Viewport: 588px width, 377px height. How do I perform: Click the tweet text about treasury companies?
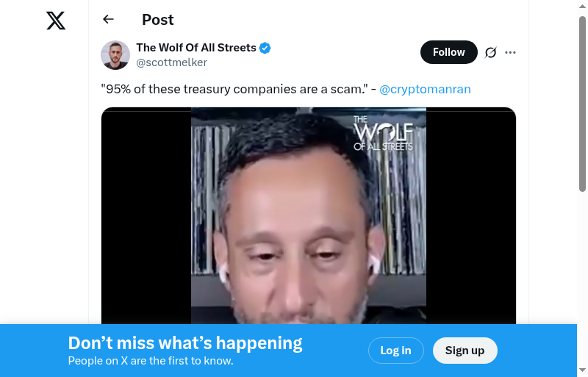click(238, 89)
